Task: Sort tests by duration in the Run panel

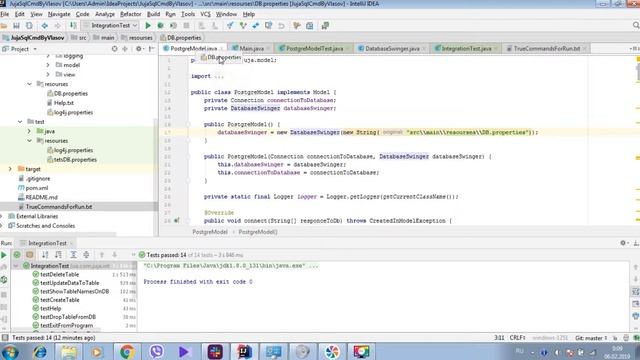Action: click(58, 255)
